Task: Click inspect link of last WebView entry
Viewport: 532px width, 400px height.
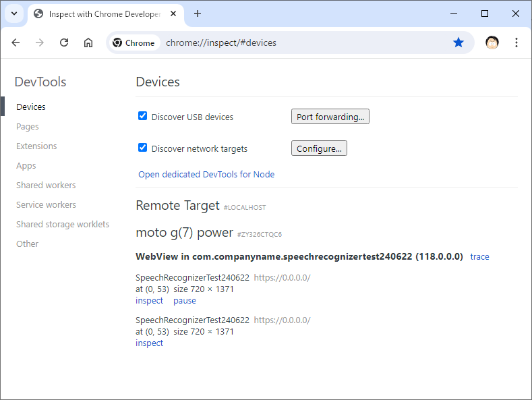Action: pos(149,343)
